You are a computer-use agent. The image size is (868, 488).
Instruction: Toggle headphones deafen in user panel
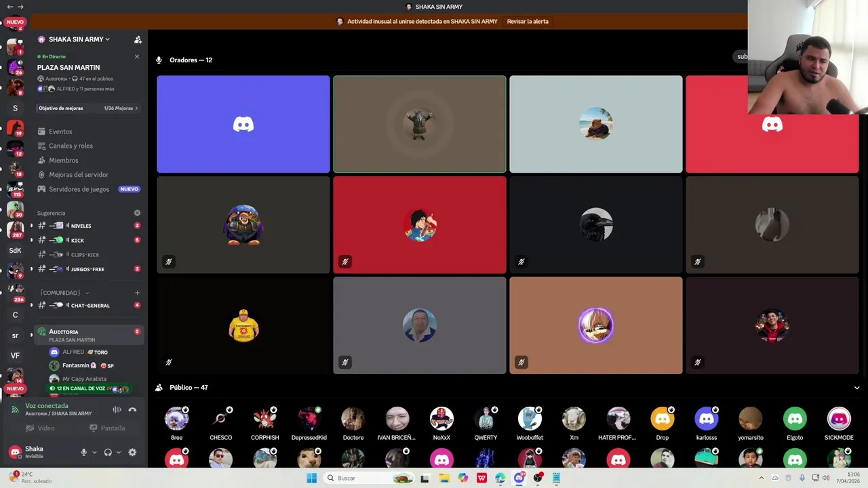[x=108, y=452]
